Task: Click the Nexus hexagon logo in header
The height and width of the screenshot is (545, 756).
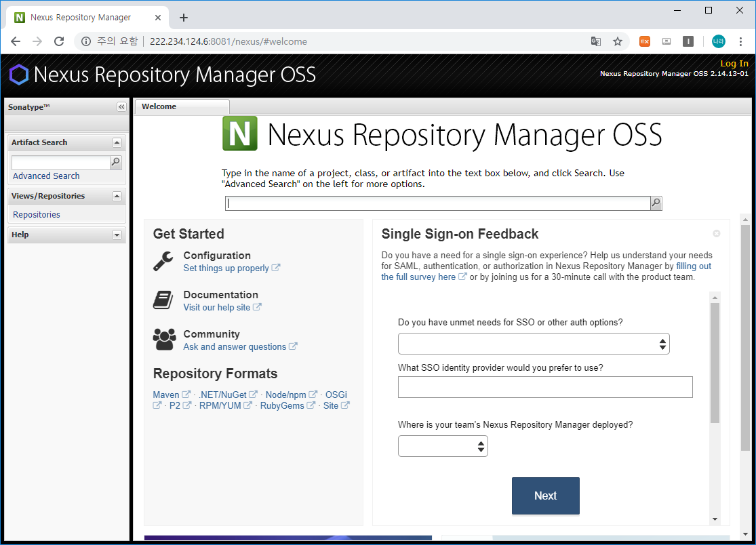Action: 19,75
